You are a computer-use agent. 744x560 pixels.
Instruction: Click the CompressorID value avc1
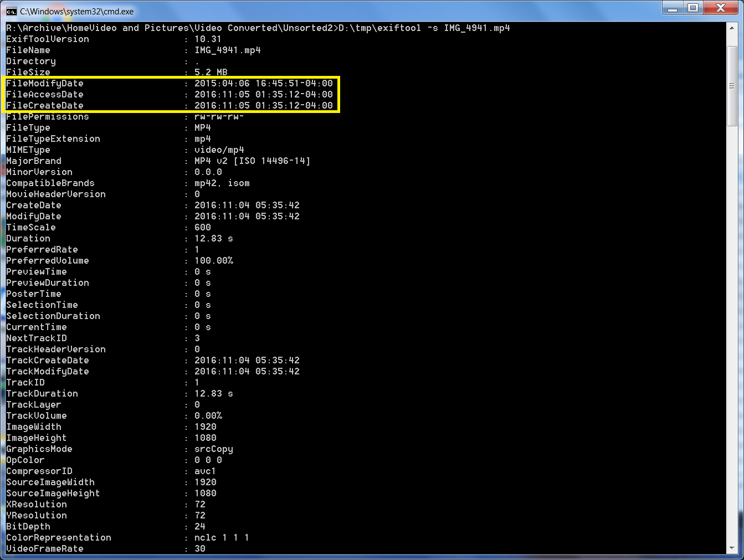click(x=206, y=471)
